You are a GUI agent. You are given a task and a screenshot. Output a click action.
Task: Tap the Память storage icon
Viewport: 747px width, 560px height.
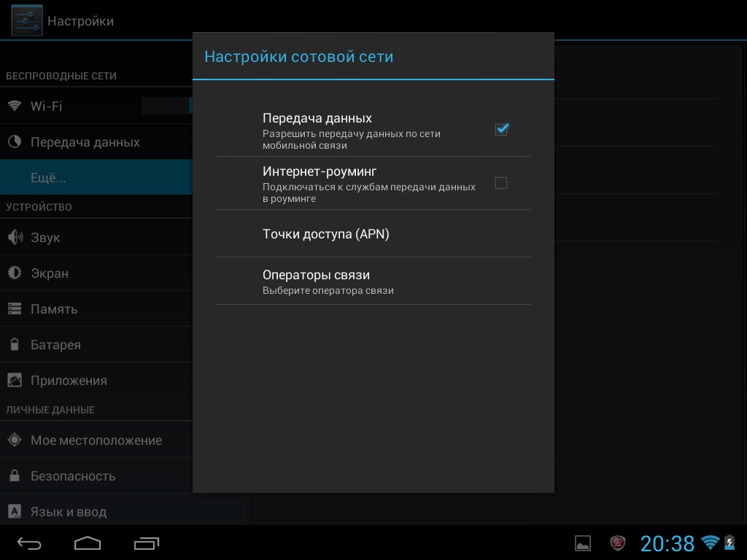click(15, 309)
